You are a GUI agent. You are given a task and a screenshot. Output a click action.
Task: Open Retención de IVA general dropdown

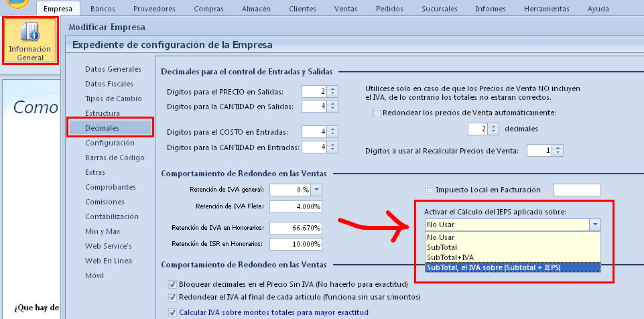point(317,190)
